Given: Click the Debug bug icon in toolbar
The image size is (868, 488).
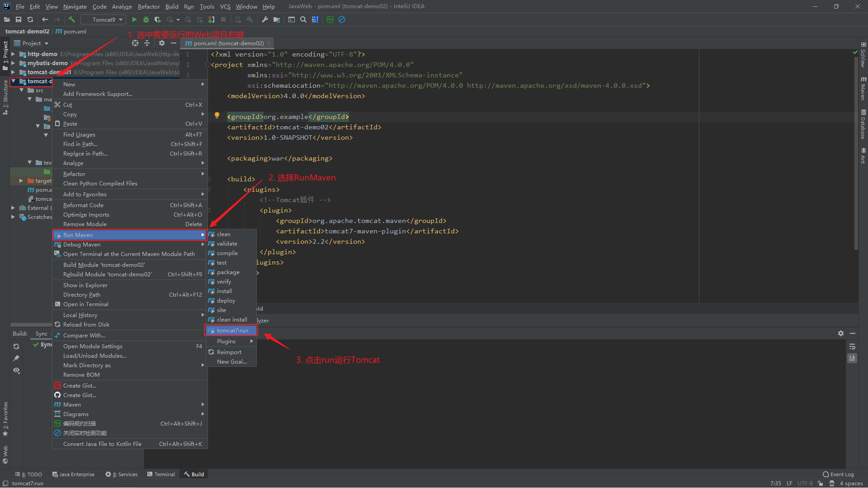Looking at the screenshot, I should pyautogui.click(x=146, y=19).
